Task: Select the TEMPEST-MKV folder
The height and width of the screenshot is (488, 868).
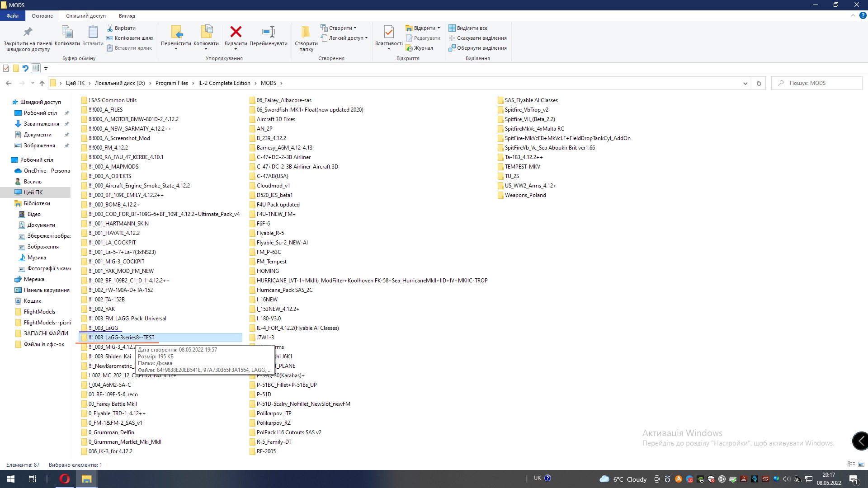Action: (522, 167)
